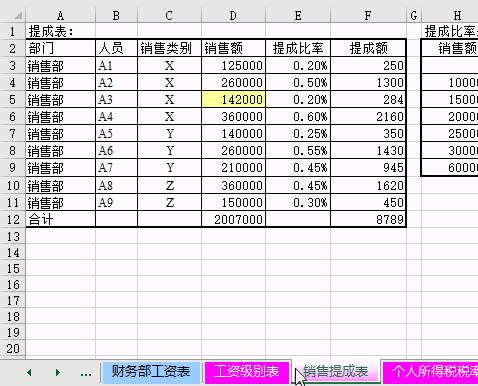Select the cell containing 125000
Image resolution: width=478 pixels, height=386 pixels.
pos(233,65)
